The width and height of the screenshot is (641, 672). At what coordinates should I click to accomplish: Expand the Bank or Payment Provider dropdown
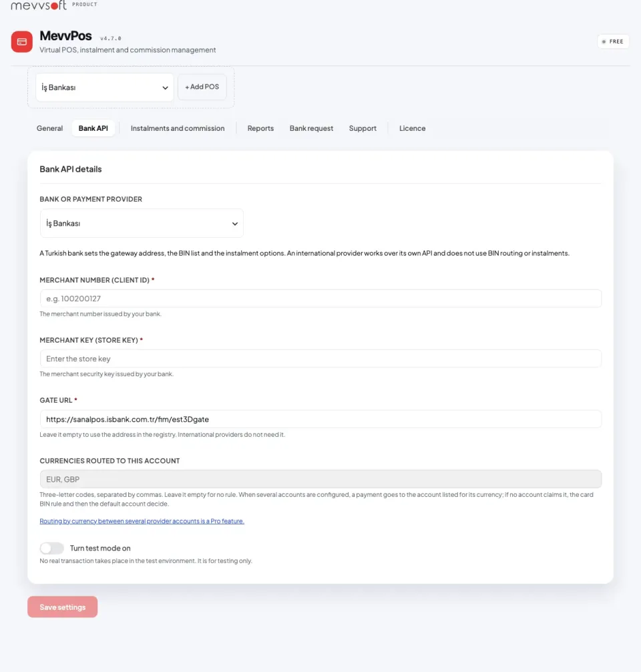click(x=142, y=223)
